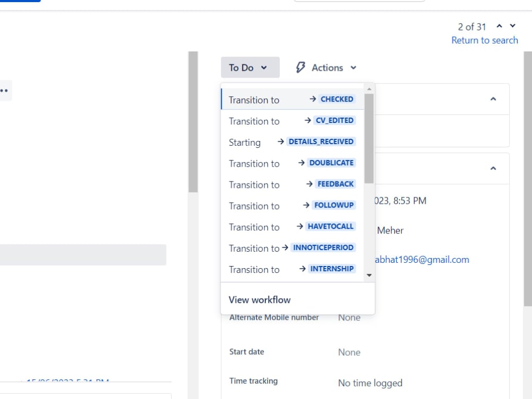
Task: Select Transition to CHECKED
Action: click(x=292, y=99)
